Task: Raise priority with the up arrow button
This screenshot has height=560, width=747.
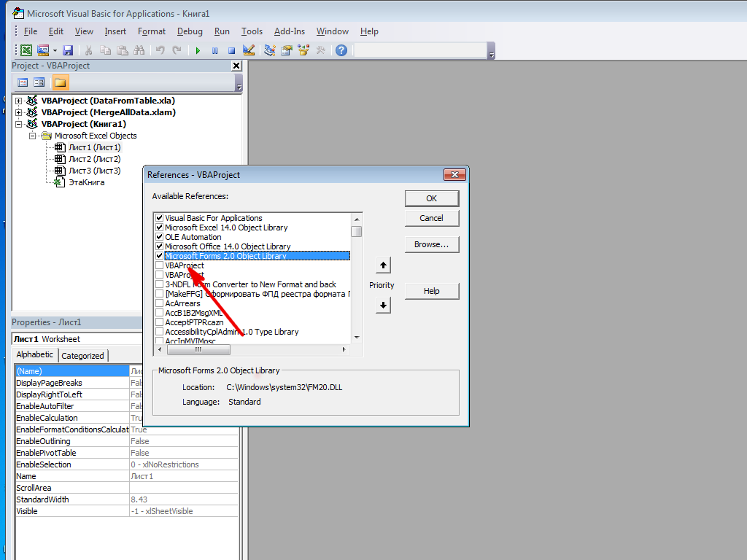Action: click(x=383, y=265)
